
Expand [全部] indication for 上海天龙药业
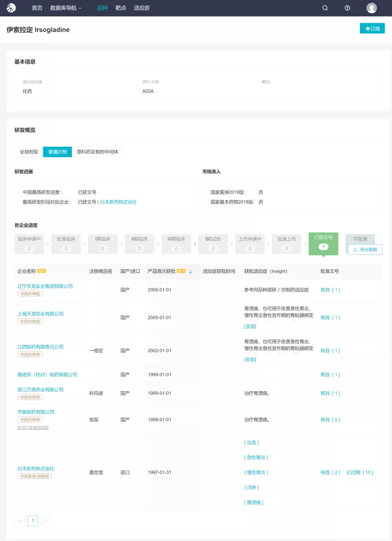point(250,326)
